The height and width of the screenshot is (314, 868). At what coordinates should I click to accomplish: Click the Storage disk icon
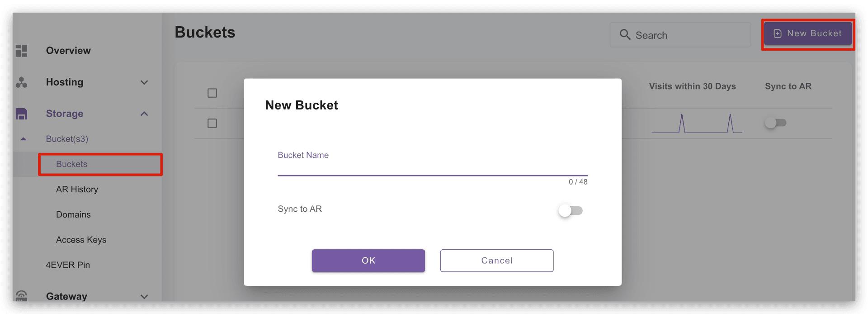[22, 114]
